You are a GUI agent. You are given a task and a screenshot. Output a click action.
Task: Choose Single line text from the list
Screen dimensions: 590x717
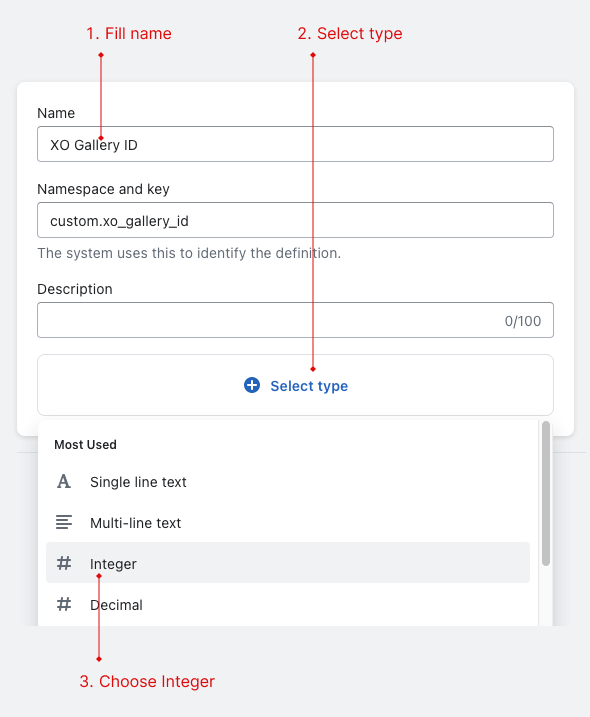click(288, 482)
